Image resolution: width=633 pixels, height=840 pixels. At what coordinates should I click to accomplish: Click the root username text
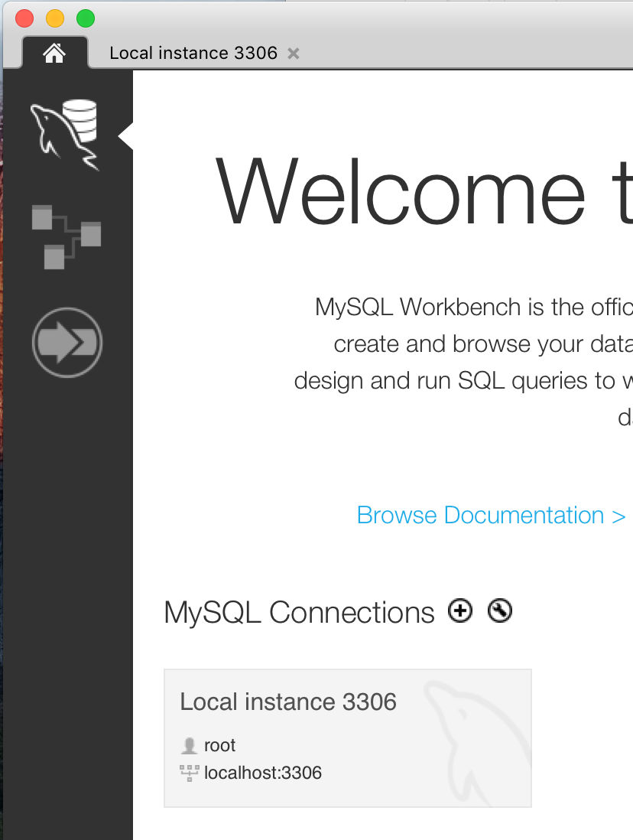point(219,744)
